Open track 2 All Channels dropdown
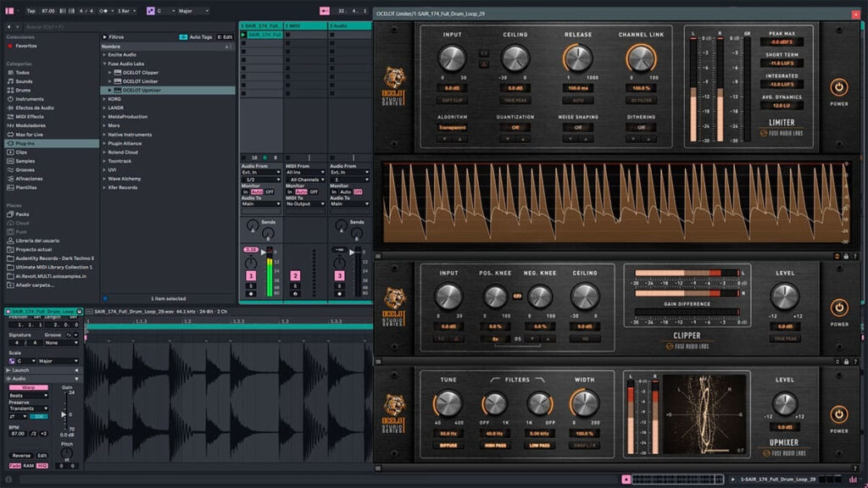Screen dimensions: 868x488 click(305, 180)
